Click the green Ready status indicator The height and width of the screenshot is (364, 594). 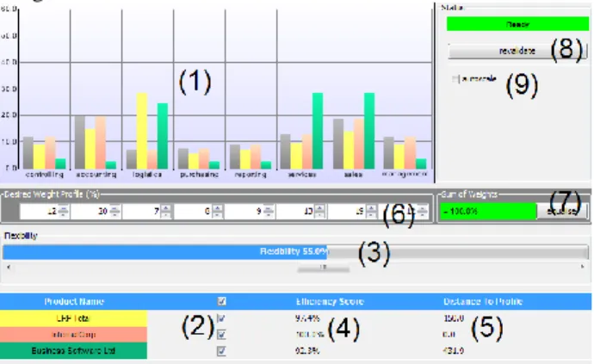tap(517, 24)
